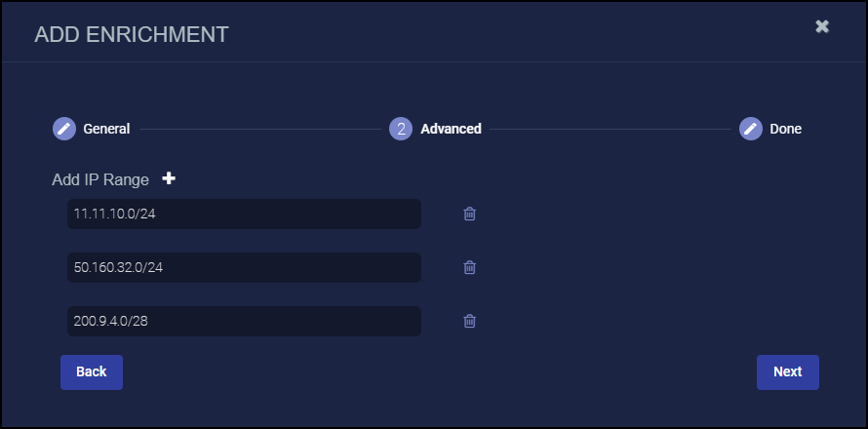Delete the 11.11.10.0/24 range using trash icon

(x=469, y=214)
